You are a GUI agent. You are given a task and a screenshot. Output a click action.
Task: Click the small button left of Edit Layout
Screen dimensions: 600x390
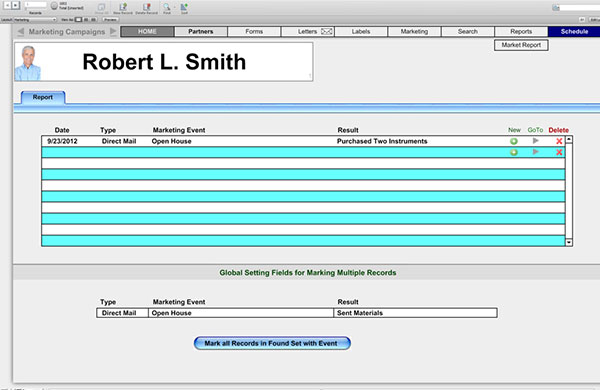pyautogui.click(x=582, y=20)
